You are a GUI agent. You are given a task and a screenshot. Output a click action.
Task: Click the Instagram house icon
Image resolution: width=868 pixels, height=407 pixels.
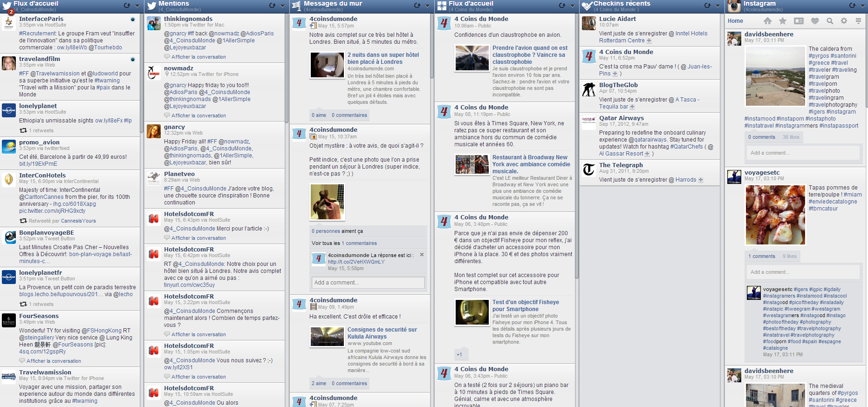tap(768, 21)
